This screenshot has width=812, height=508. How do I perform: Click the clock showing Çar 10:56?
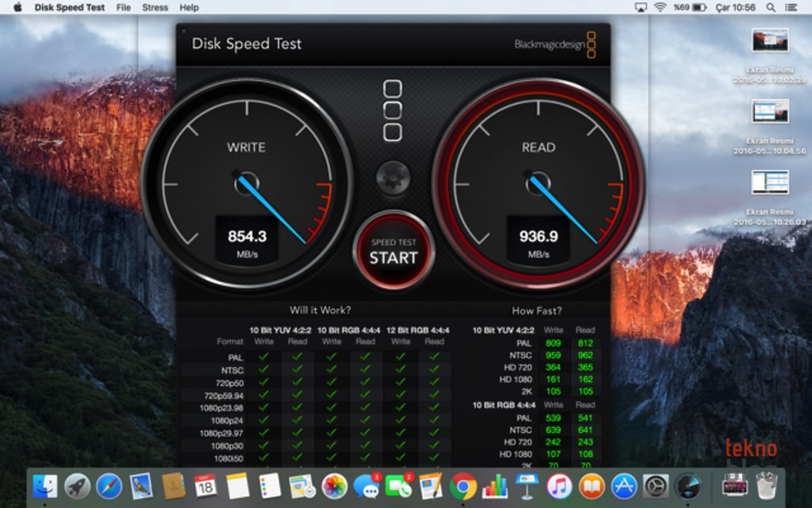click(x=735, y=7)
